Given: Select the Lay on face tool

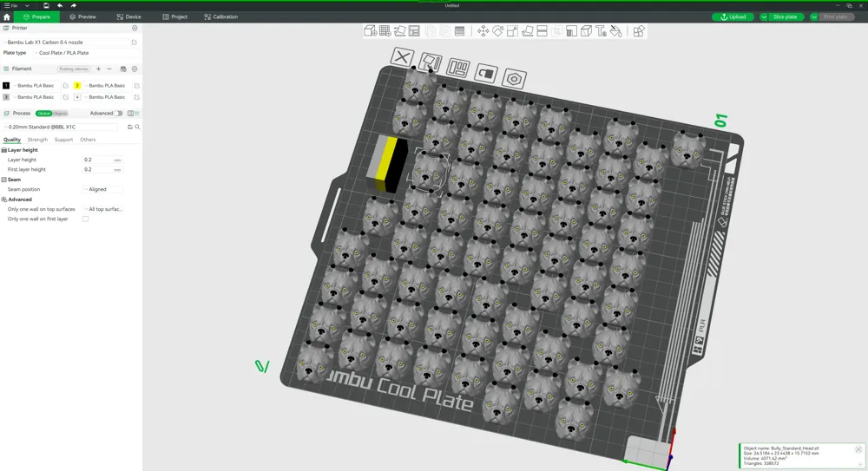Looking at the screenshot, I should click(x=527, y=31).
